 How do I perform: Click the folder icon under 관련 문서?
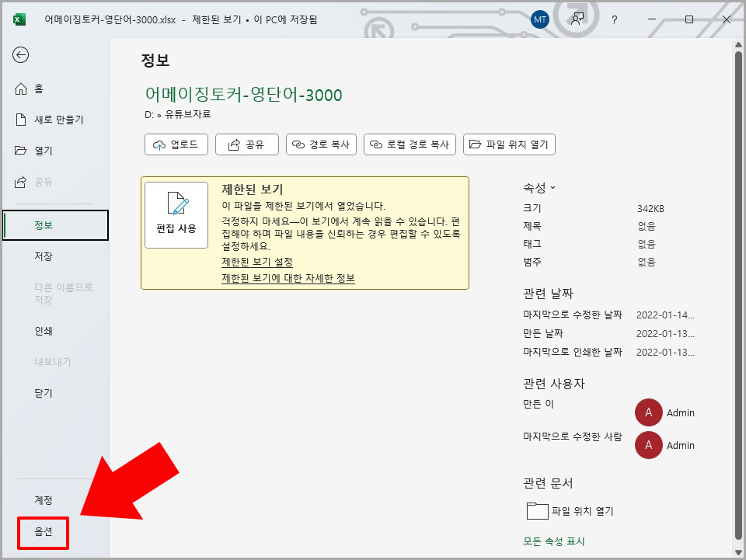537,510
